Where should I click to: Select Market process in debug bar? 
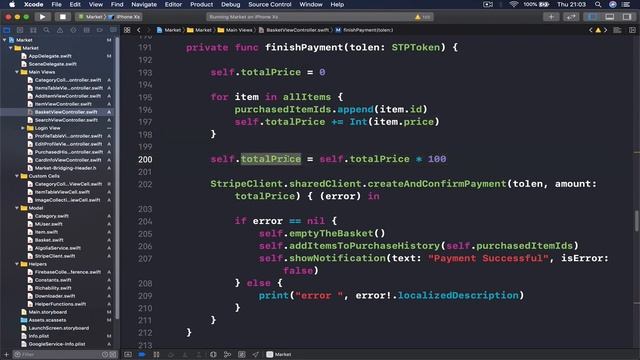click(279, 355)
